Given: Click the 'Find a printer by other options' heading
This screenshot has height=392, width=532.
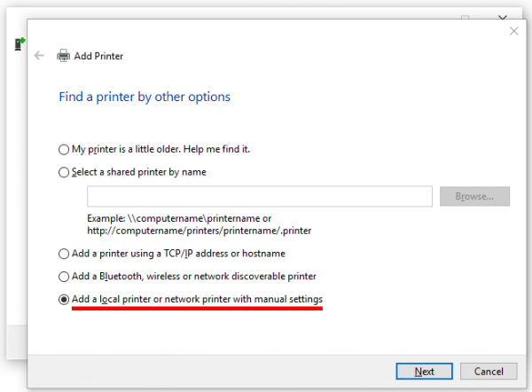Looking at the screenshot, I should pyautogui.click(x=145, y=97).
